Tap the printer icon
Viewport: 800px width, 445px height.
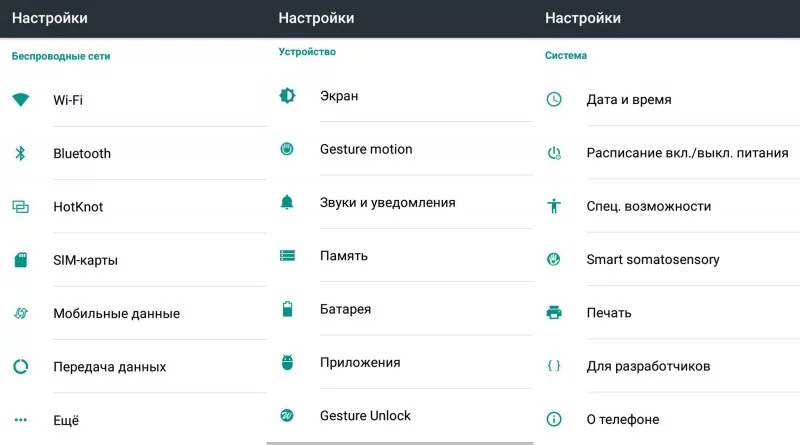(x=554, y=313)
